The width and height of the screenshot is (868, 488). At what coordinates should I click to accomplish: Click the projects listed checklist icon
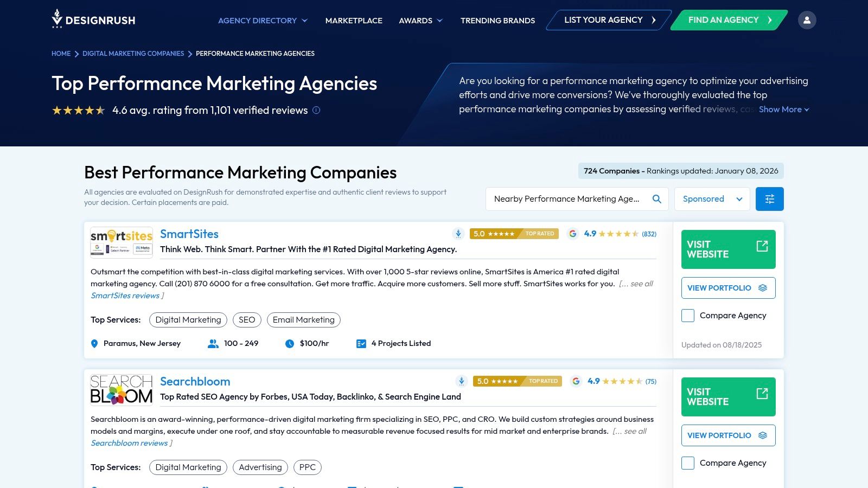click(361, 344)
